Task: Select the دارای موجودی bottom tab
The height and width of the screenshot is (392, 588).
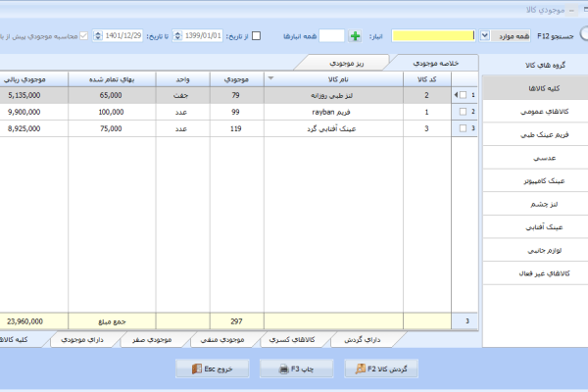Action: click(x=81, y=339)
